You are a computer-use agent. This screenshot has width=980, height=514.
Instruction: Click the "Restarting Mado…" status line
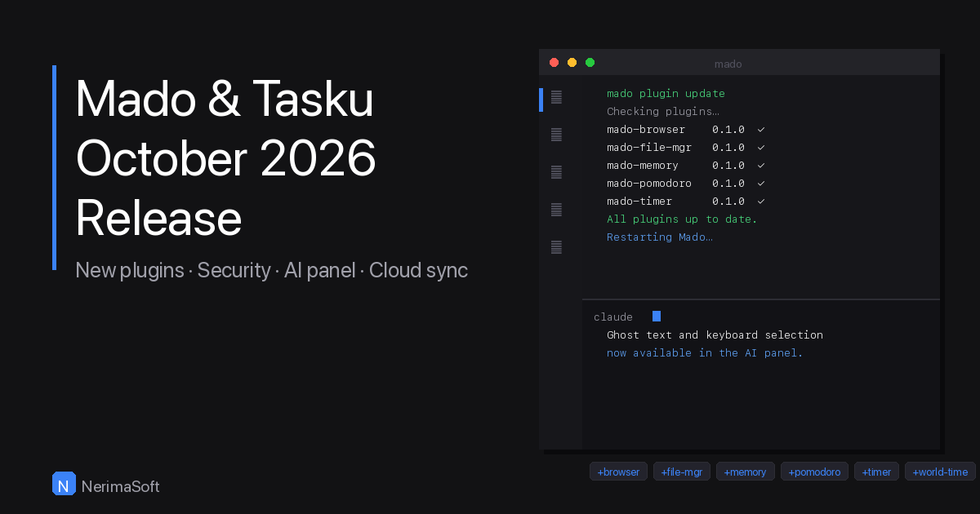point(660,237)
